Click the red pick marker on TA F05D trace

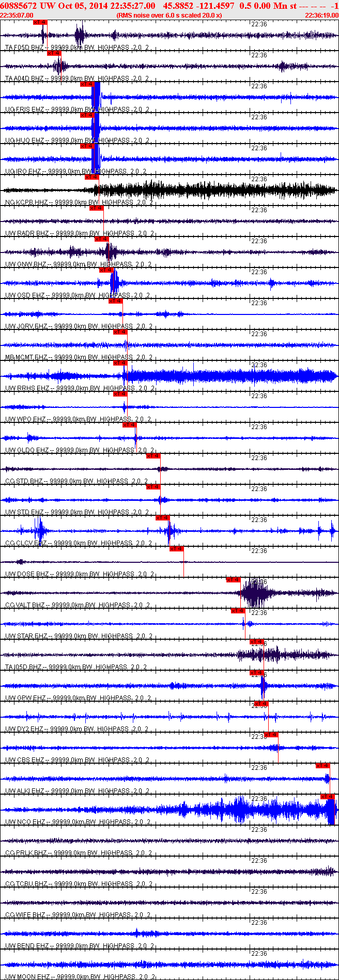(40, 22)
